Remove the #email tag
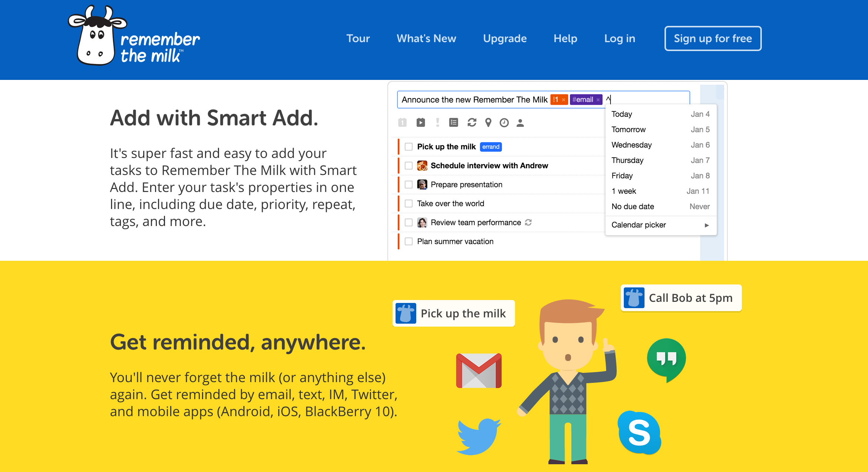868x472 pixels. point(598,100)
